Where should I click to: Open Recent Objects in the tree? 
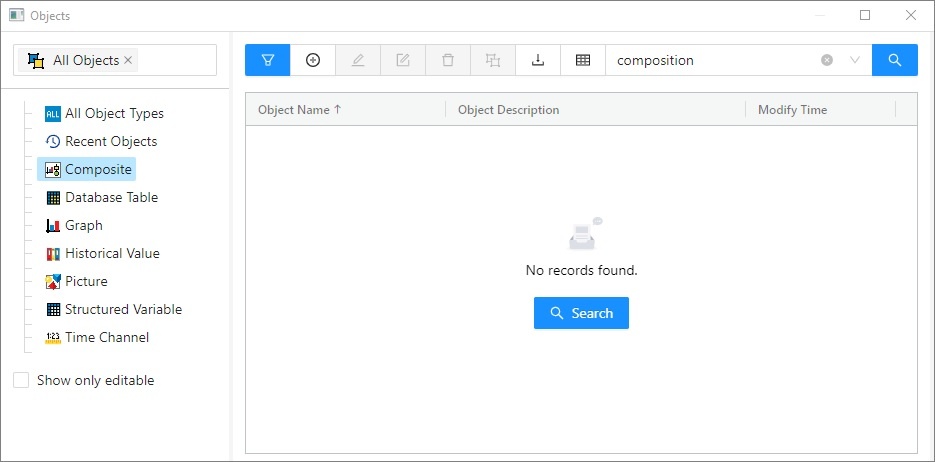[110, 142]
